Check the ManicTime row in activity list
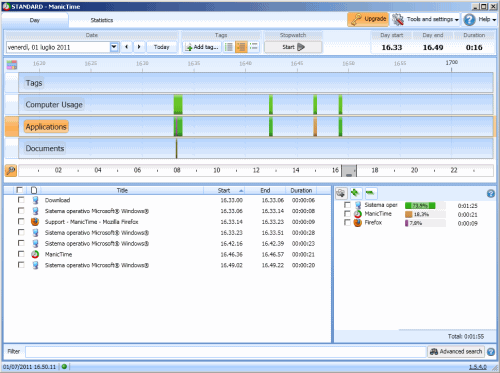Screen dimensions: 500x373 tap(21, 254)
